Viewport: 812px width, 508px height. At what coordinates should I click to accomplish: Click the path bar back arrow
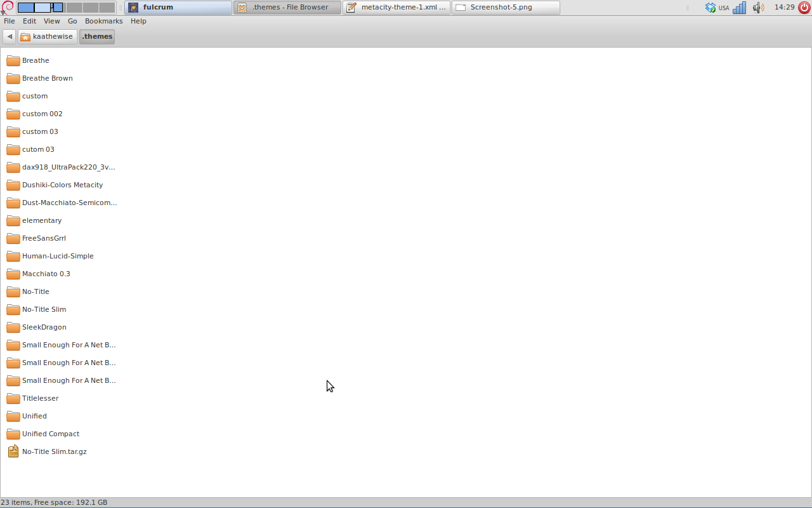pos(10,36)
